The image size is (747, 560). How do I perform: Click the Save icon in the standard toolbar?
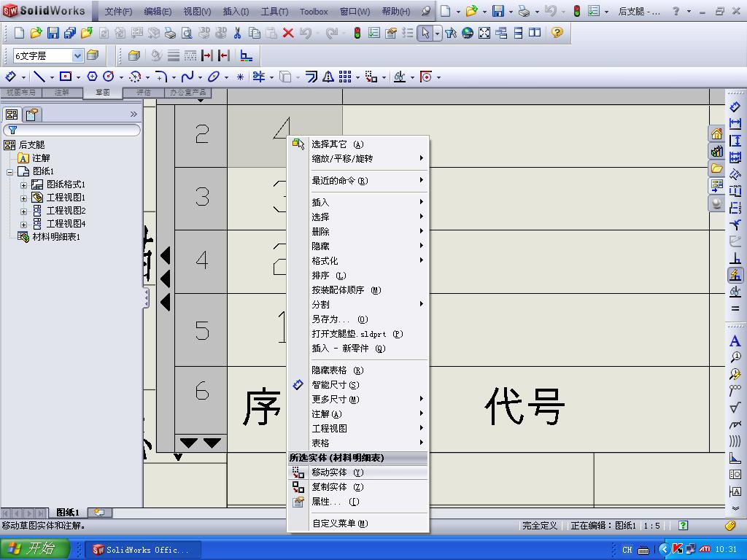[53, 32]
